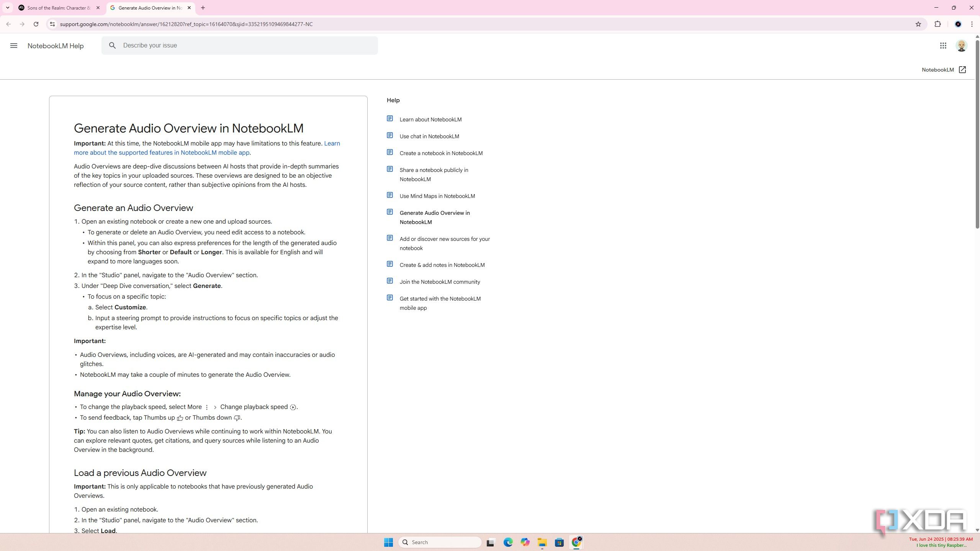Click the Generate Audio Overview in NotebookLM heading
Viewport: 980px width, 551px height.
(x=188, y=128)
